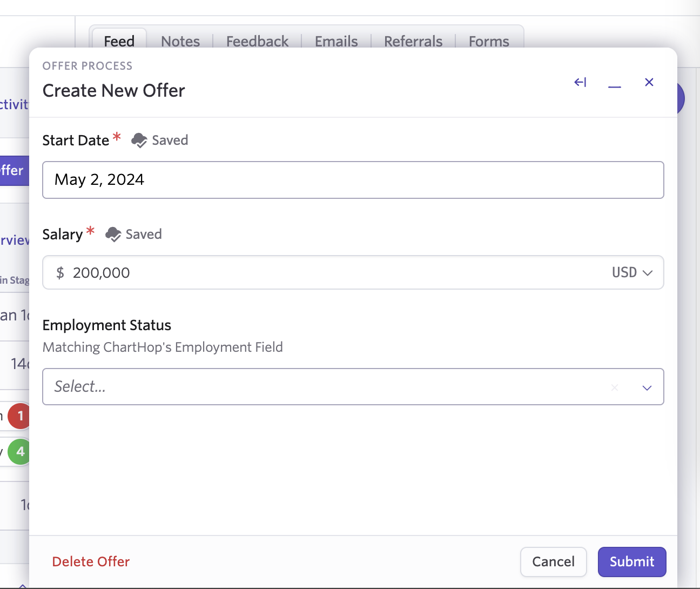Click the green badge showing 4
Viewport: 700px width, 589px height.
21,452
